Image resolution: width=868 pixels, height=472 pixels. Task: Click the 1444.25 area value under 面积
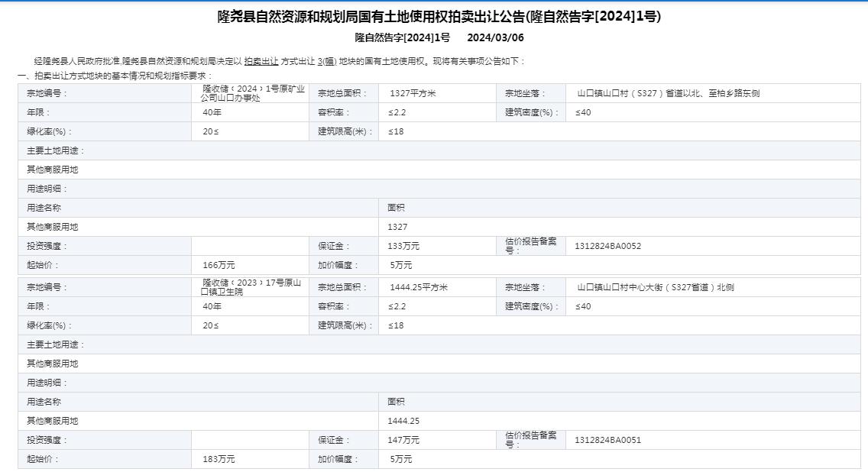[x=403, y=421]
